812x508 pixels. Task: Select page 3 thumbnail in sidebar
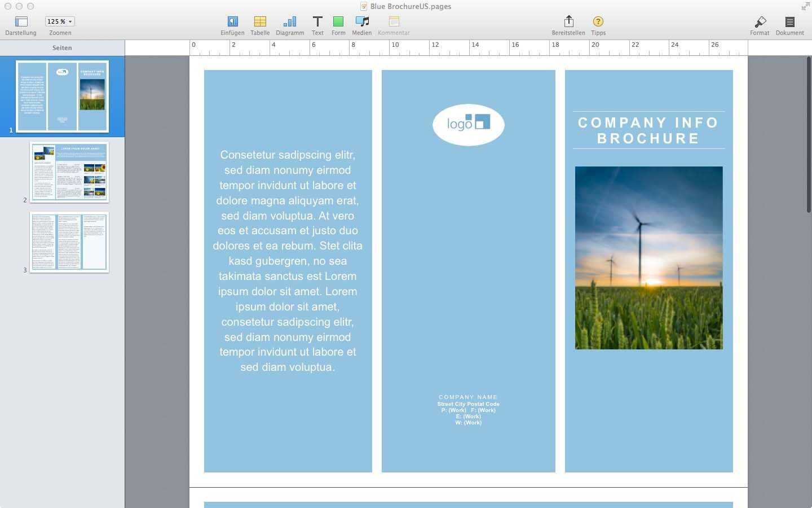pyautogui.click(x=69, y=242)
